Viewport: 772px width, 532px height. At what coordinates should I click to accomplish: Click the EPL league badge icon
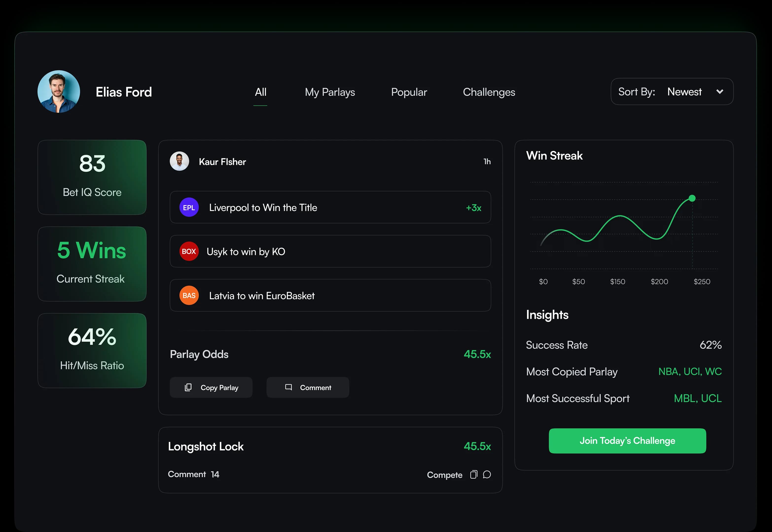coord(189,207)
